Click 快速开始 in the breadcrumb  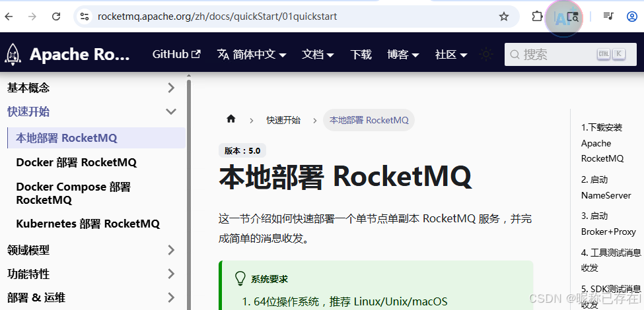click(x=283, y=120)
